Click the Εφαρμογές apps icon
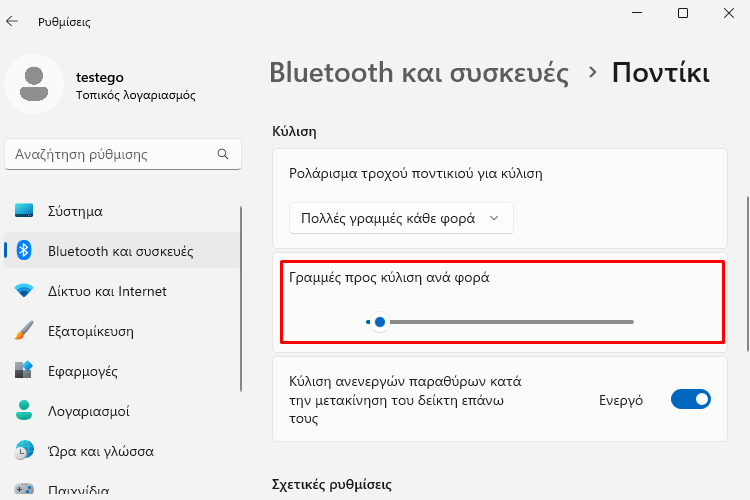Screen dimensions: 750x500 [24, 370]
